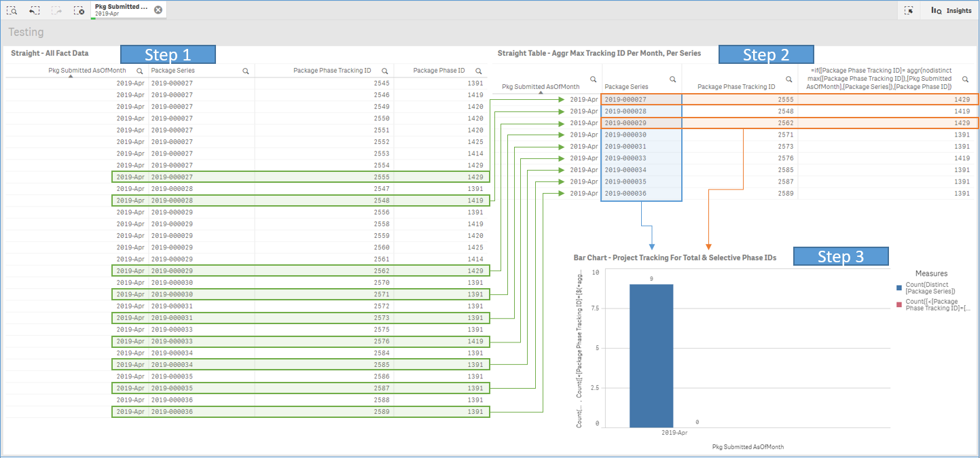
Task: Open smart search with the magnifier toolbar icon
Action: coord(12,10)
